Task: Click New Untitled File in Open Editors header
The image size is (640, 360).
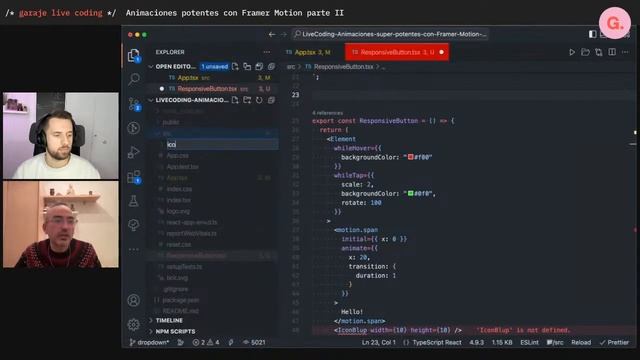Action: [x=235, y=67]
